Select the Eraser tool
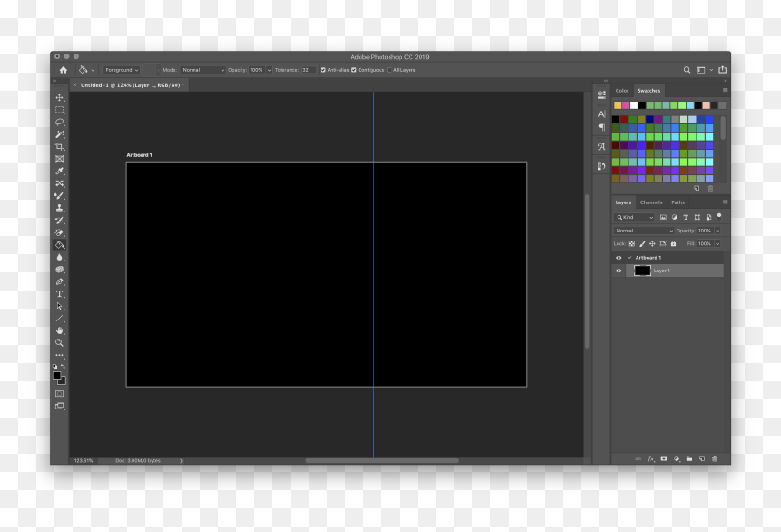781x532 pixels. click(x=59, y=232)
